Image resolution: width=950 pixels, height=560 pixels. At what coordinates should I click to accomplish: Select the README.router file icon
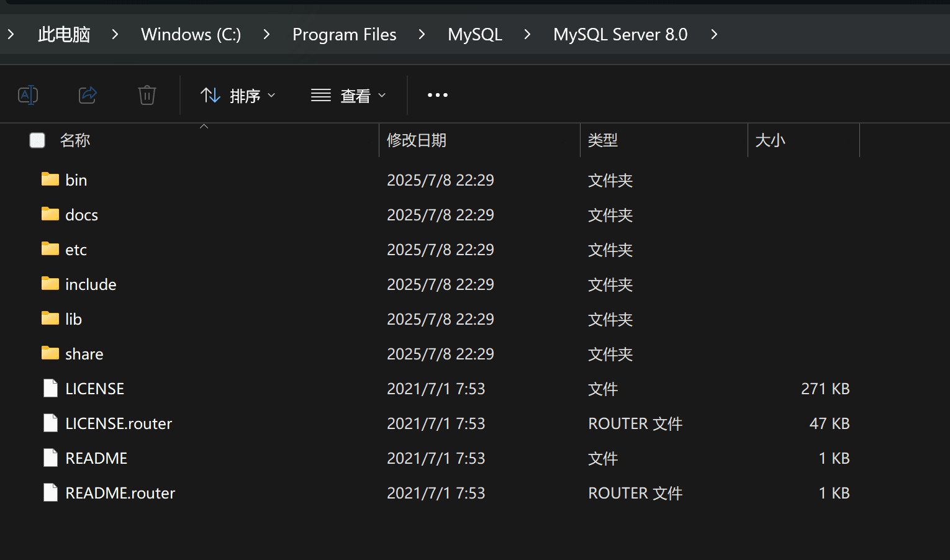[50, 492]
